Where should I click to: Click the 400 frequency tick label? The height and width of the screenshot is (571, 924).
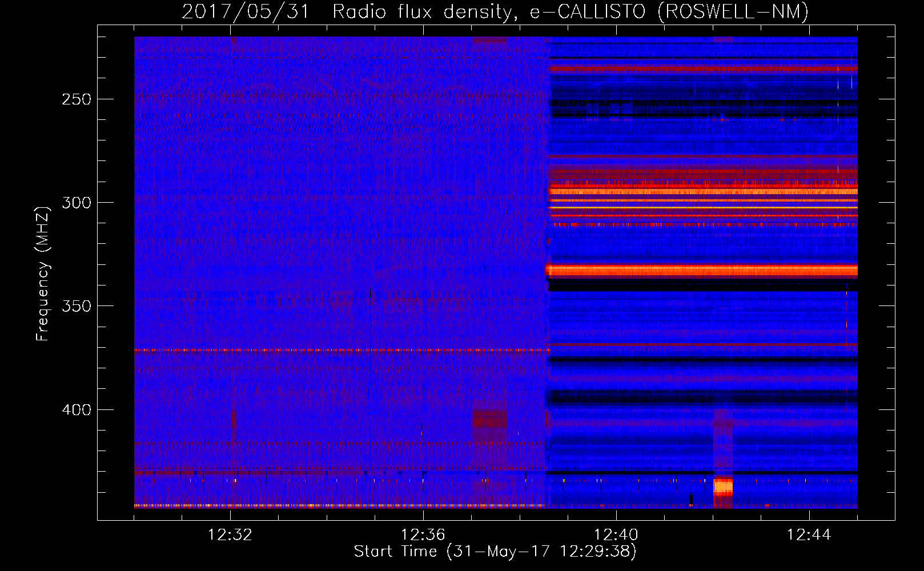point(77,410)
